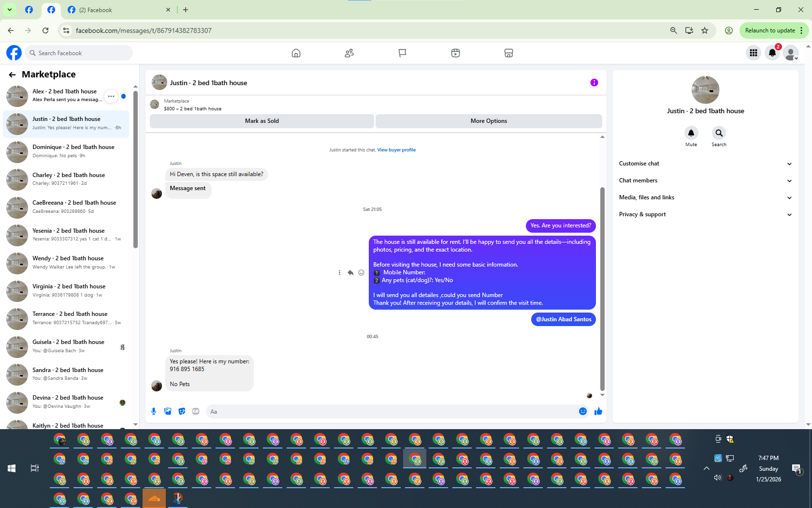
Task: Click @Justin Abad Santos mention
Action: pyautogui.click(x=564, y=319)
